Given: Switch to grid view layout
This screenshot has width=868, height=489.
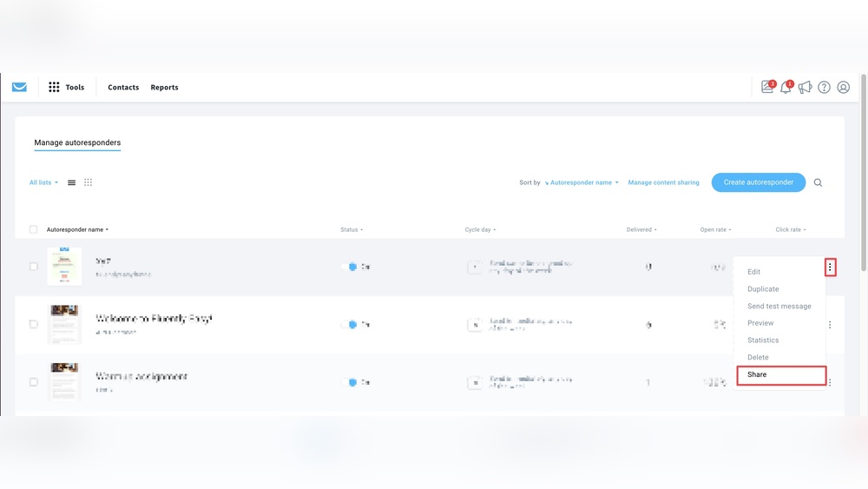Looking at the screenshot, I should click(x=88, y=182).
